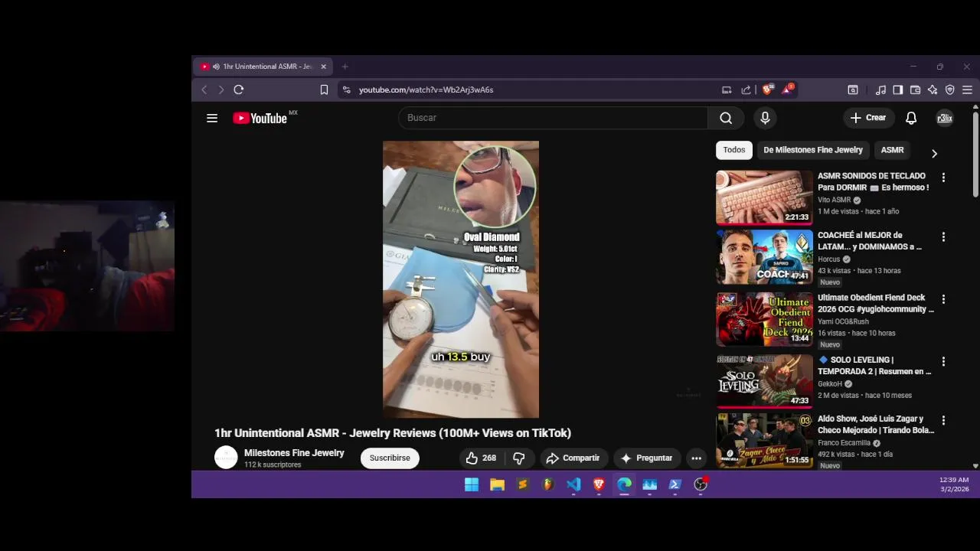
Task: Select De Milestones Fine Jewelry chip
Action: click(813, 150)
